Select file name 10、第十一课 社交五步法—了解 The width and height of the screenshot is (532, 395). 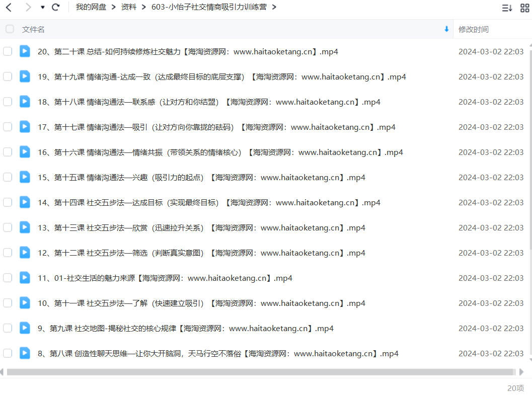point(201,303)
